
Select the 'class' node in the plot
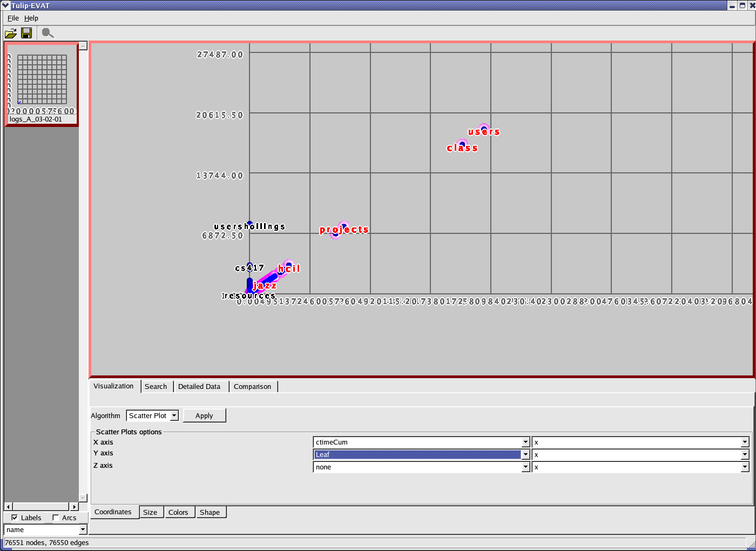[x=462, y=145]
